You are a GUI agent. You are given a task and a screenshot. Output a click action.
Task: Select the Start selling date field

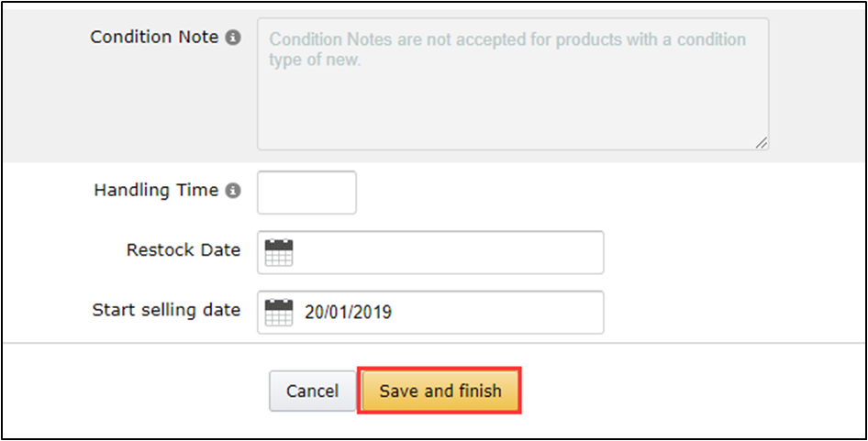(x=495, y=313)
